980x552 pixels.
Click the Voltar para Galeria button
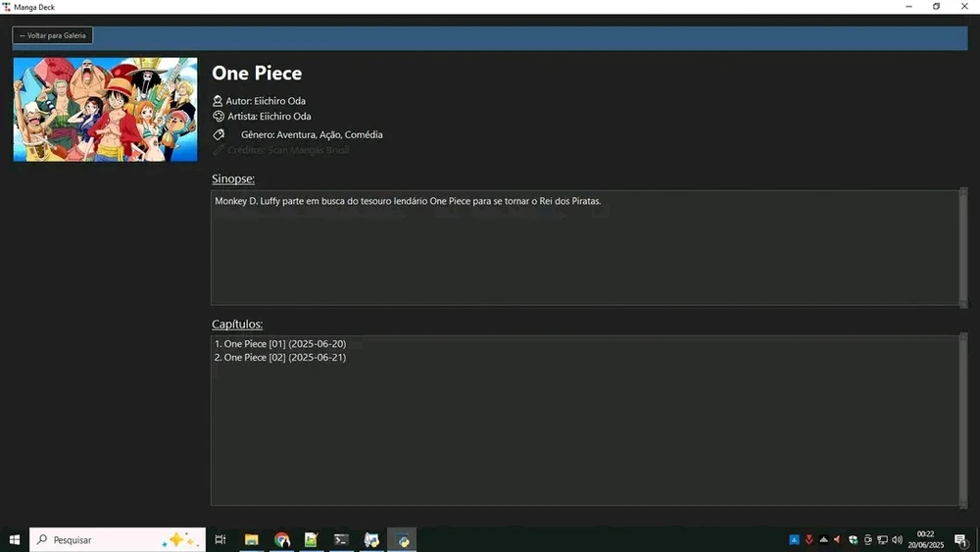coord(53,35)
